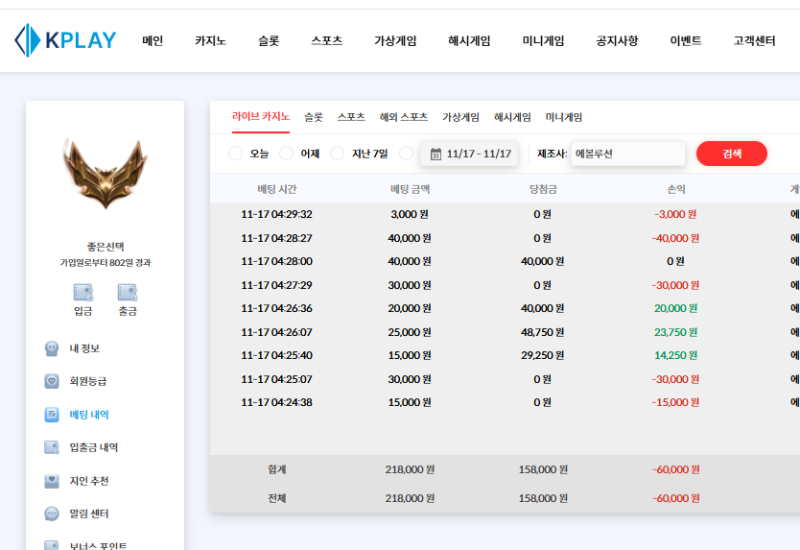Select the bet row at 11-17 04:28:00

(505, 261)
